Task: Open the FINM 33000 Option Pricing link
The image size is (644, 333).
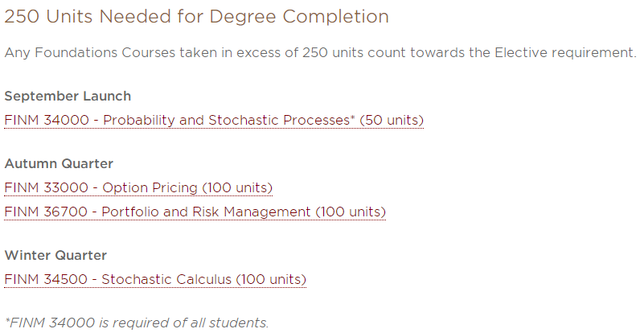Action: tap(138, 188)
